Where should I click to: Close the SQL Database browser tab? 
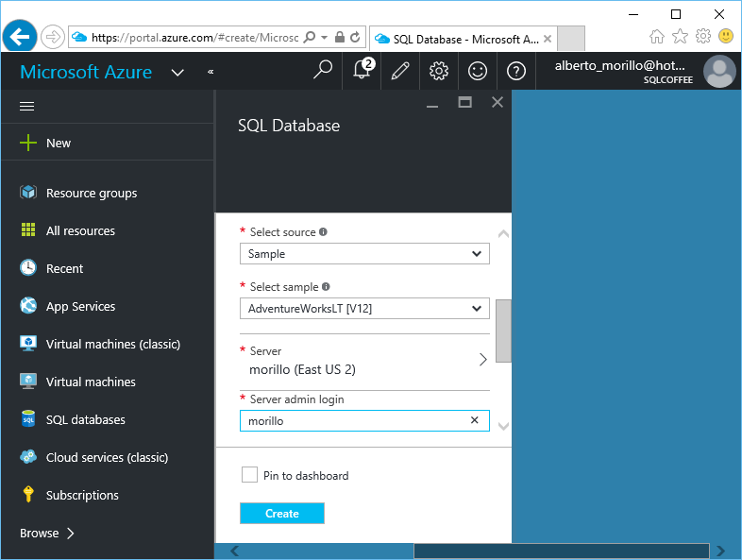coord(548,39)
